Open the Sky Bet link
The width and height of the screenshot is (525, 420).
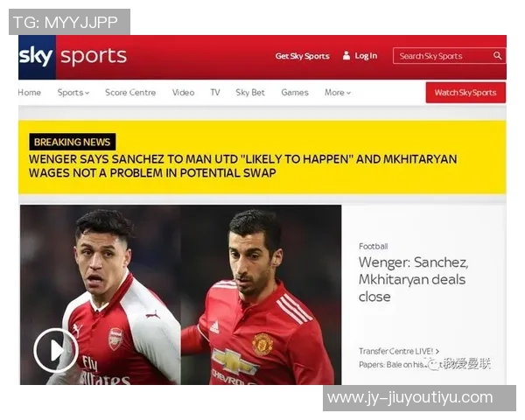pyautogui.click(x=250, y=93)
